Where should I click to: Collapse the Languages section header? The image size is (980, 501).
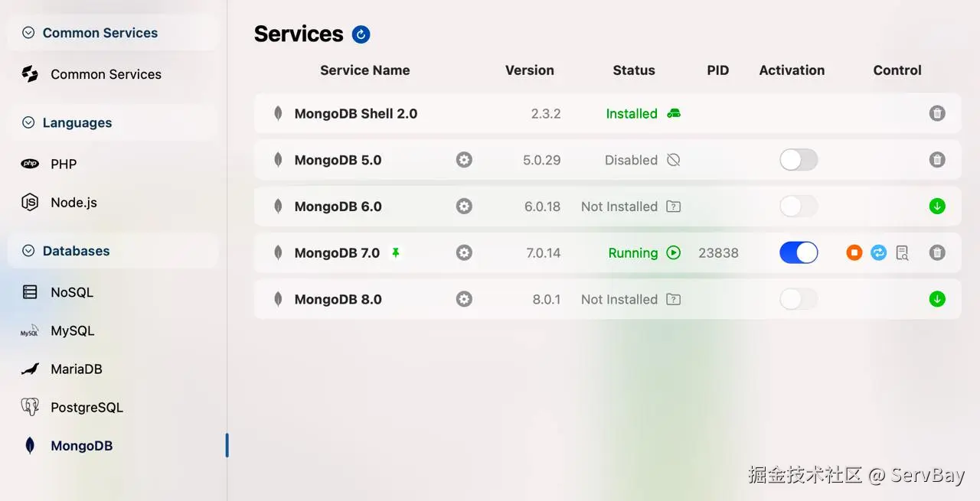pos(112,122)
